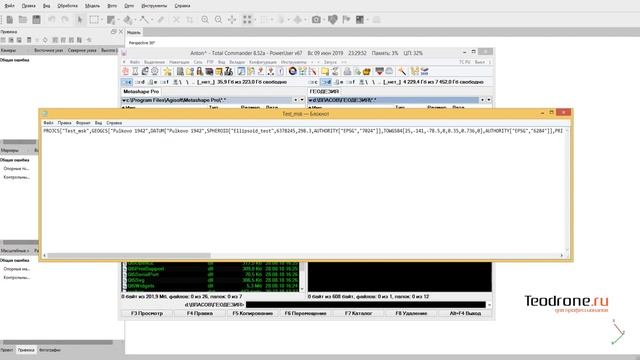This screenshot has width=640, height=360.
Task: Open Конфигурация menu in Total Commander
Action: tap(263, 62)
